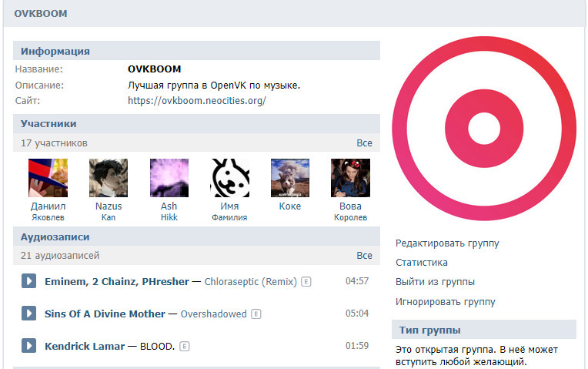Open Ash Hikk's purple avatar
The width and height of the screenshot is (588, 369).
[x=169, y=178]
